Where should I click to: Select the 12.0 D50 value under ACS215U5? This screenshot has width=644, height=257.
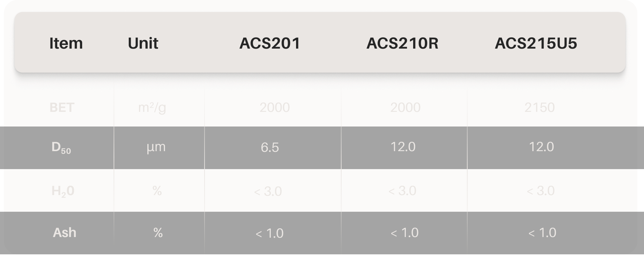coord(541,147)
